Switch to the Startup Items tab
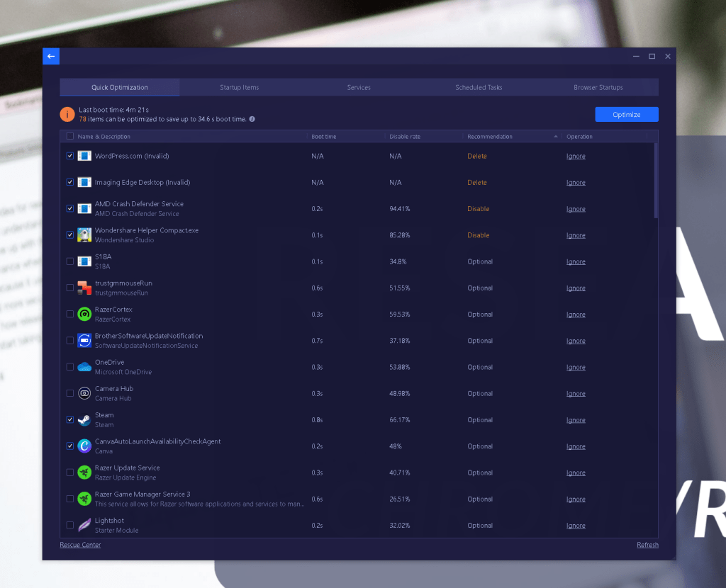The image size is (726, 588). pos(240,87)
